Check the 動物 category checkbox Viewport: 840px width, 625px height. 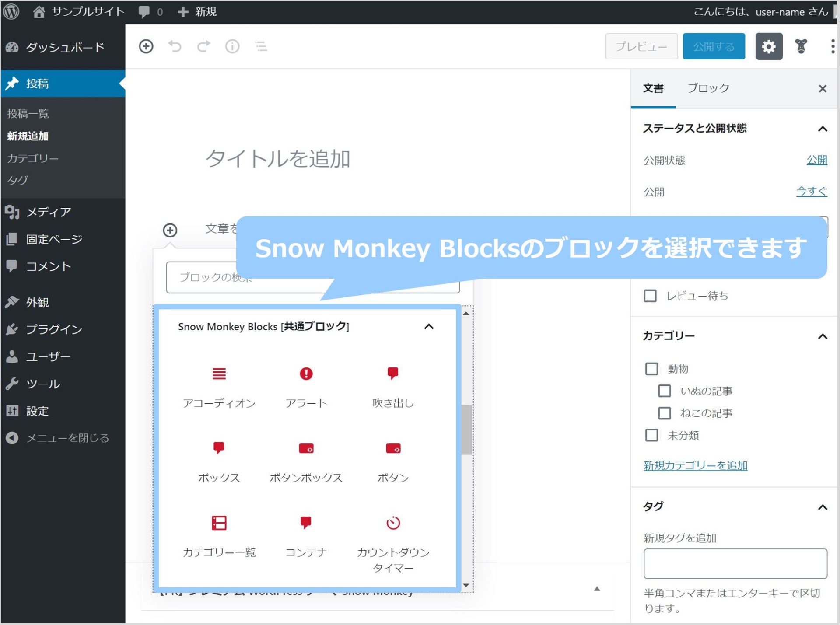pyautogui.click(x=651, y=369)
